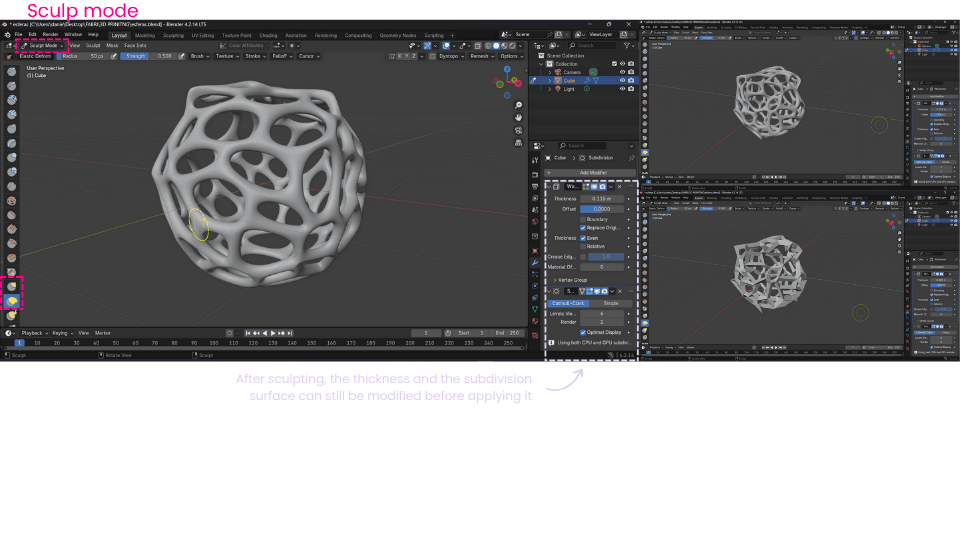Select the highlighted Elastic Deform sculpt brush
Viewport: 960px width, 540px height.
pos(12,300)
